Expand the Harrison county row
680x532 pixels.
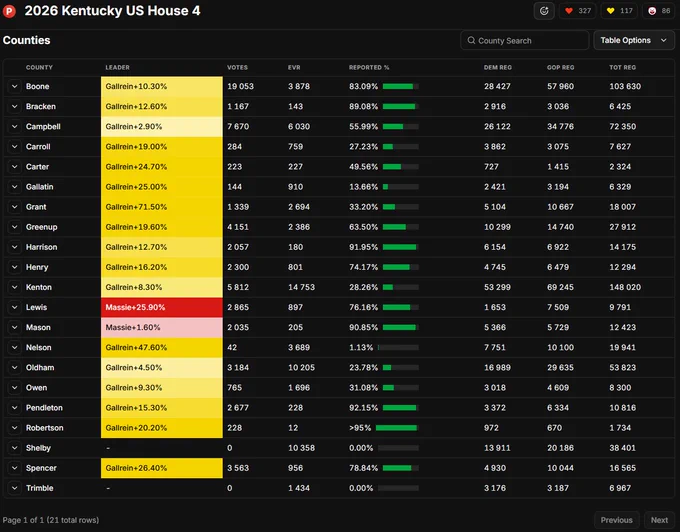(x=14, y=247)
